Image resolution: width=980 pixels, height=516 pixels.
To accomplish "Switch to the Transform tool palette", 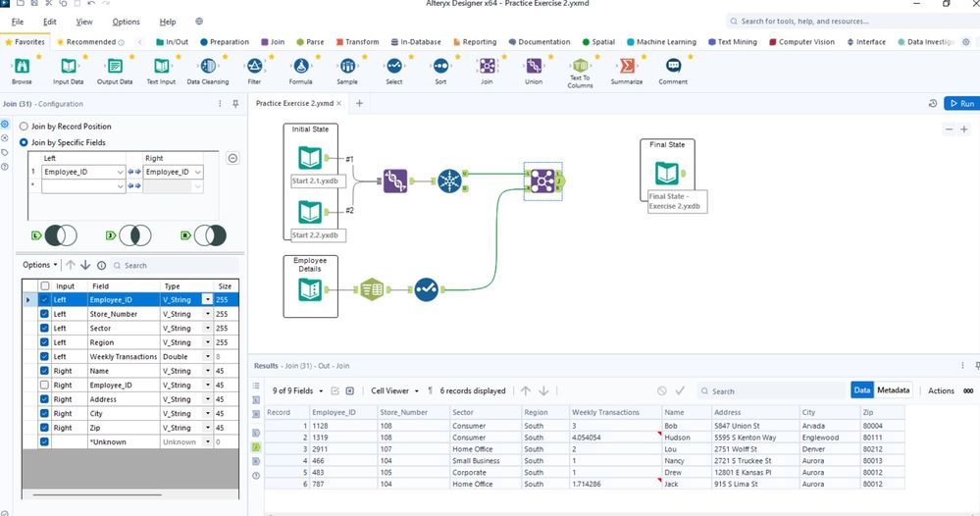I will pyautogui.click(x=357, y=42).
